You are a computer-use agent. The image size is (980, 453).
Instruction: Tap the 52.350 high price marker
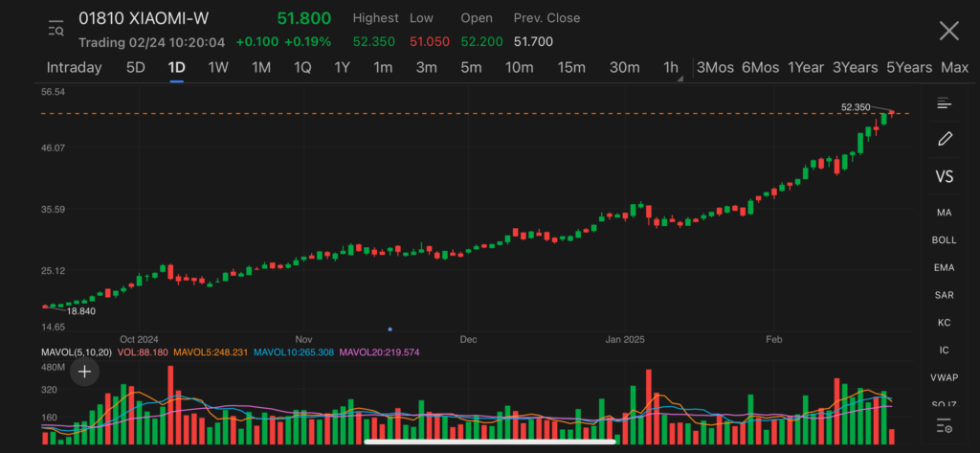(855, 107)
